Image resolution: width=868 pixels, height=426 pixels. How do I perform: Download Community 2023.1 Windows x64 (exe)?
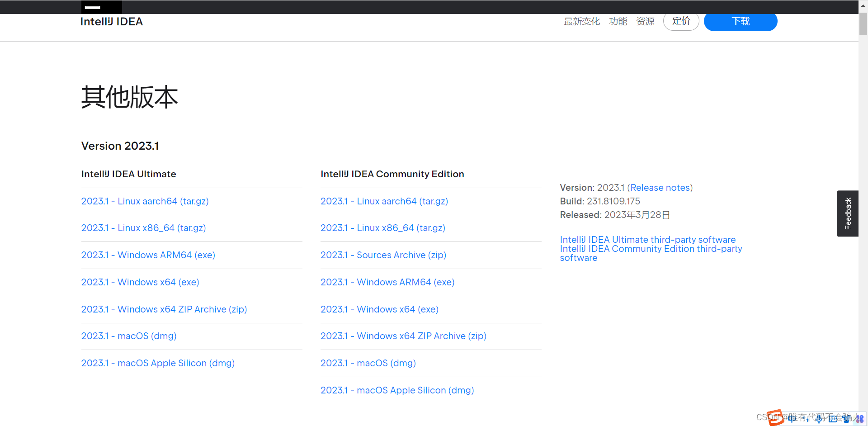(380, 309)
